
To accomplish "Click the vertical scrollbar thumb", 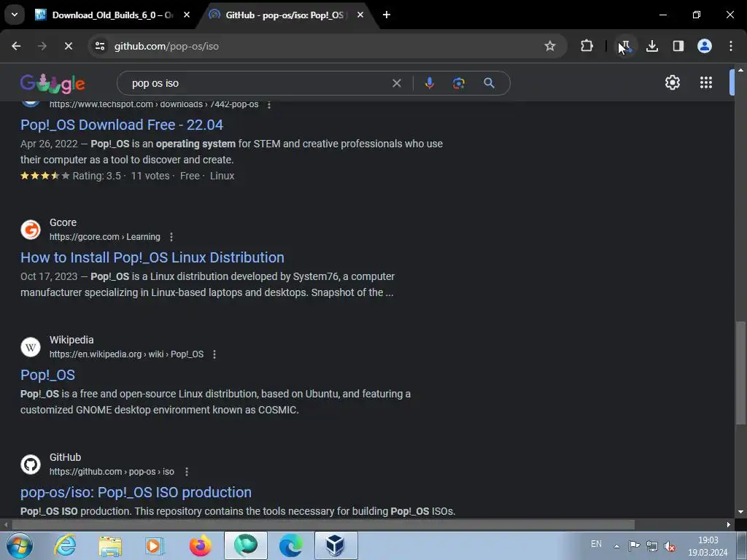I will click(x=740, y=373).
